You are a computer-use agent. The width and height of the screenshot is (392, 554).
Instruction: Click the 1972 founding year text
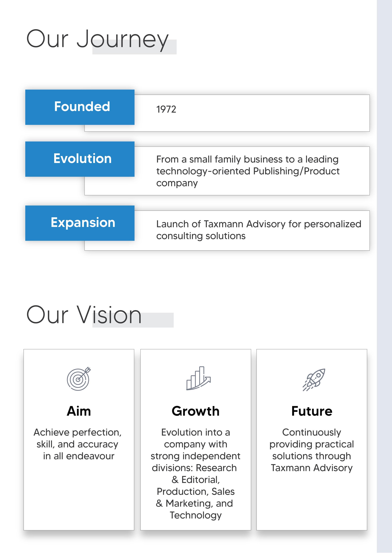coord(166,109)
